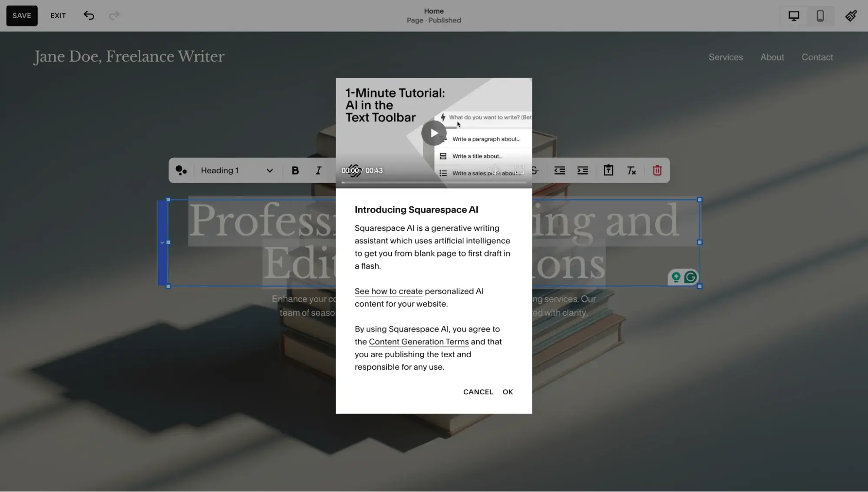868x492 pixels.
Task: Open the paste options icon in the toolbar
Action: tap(608, 171)
